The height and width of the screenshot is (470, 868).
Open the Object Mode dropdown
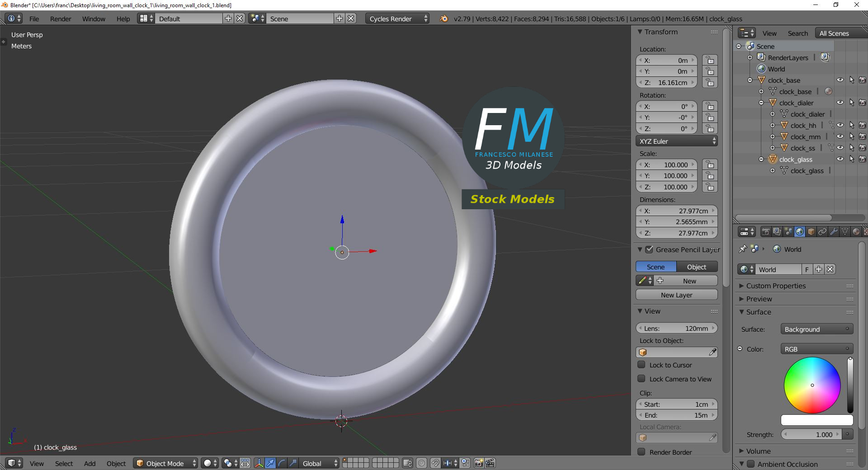(165, 463)
